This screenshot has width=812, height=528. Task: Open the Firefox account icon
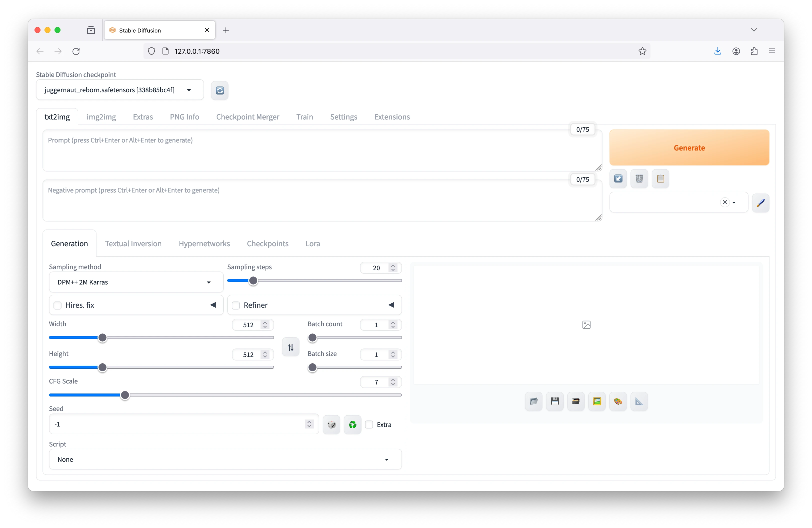click(736, 51)
